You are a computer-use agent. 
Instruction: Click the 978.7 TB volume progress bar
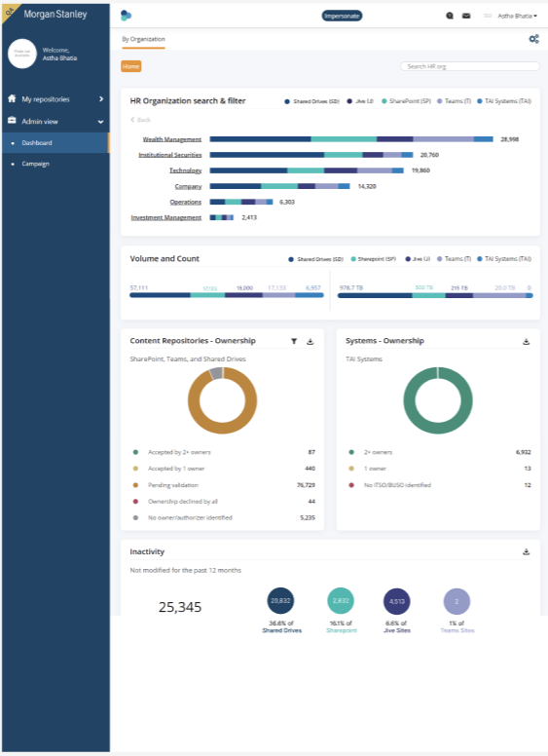(x=435, y=295)
